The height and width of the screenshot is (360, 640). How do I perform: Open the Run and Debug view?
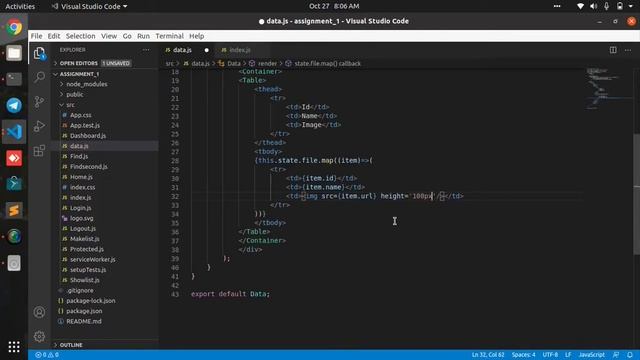(39, 126)
